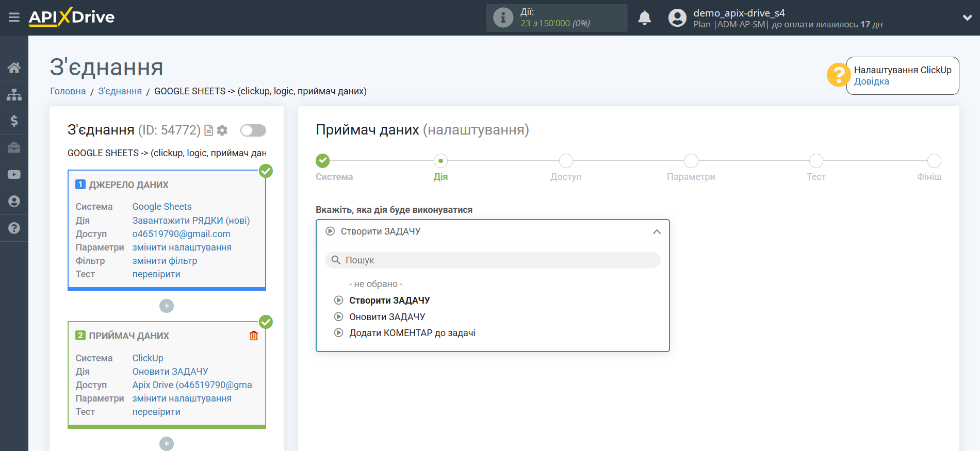Open the connections sitemap sidebar icon

pyautogui.click(x=14, y=94)
